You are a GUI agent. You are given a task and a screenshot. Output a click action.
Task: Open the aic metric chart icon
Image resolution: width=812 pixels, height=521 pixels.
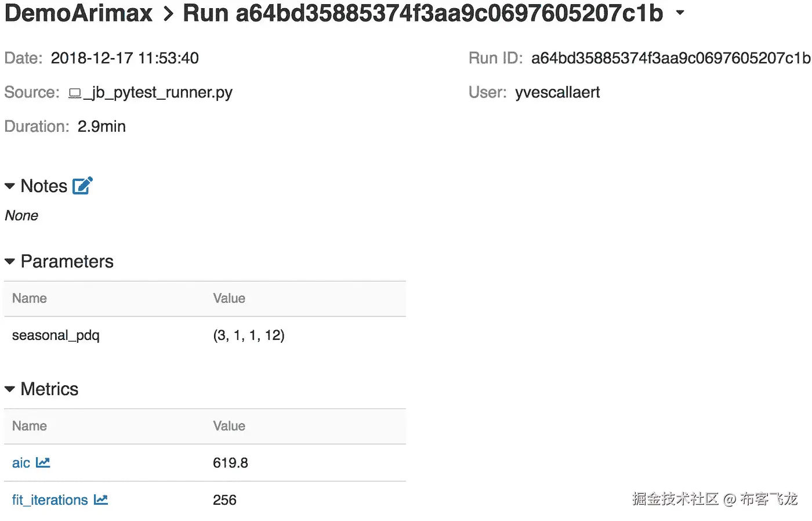point(43,462)
